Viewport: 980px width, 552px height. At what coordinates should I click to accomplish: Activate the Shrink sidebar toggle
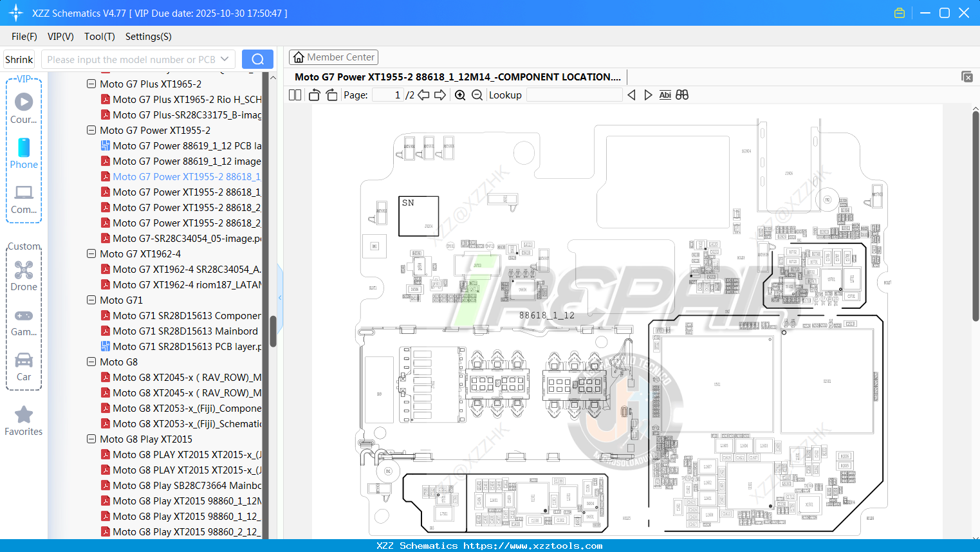coord(18,59)
